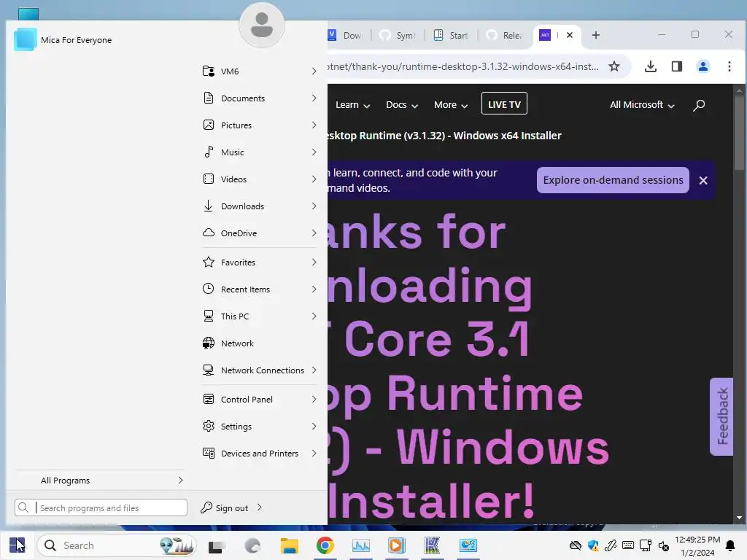
Task: Click the Devices and Printers icon
Action: tap(209, 454)
